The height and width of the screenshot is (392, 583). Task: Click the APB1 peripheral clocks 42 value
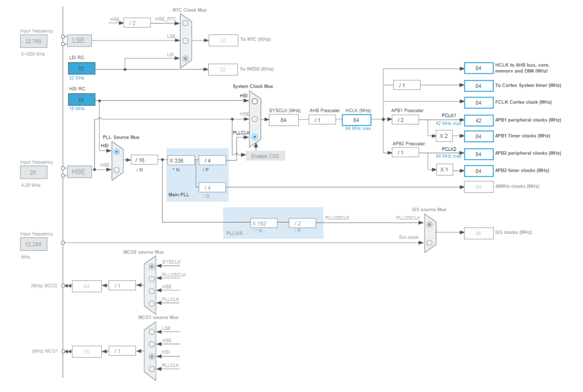pos(478,120)
